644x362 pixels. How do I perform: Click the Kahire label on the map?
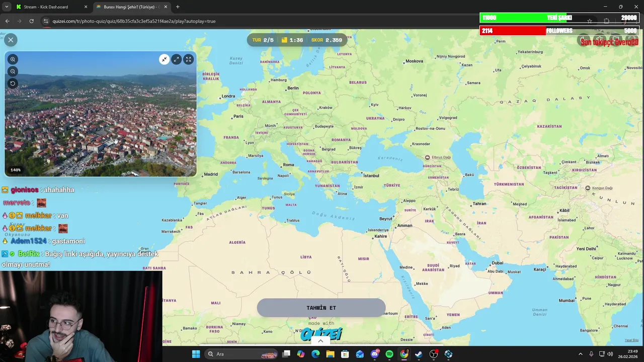coord(379,236)
